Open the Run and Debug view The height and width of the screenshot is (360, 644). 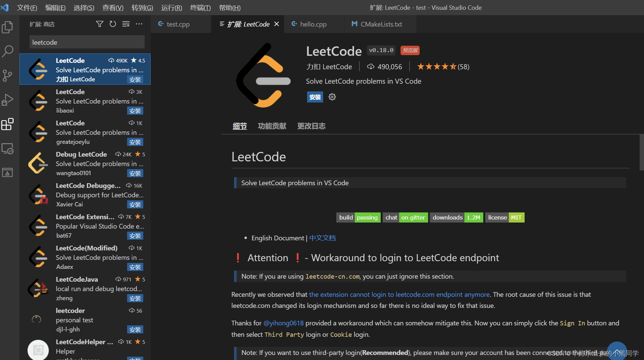(x=7, y=99)
